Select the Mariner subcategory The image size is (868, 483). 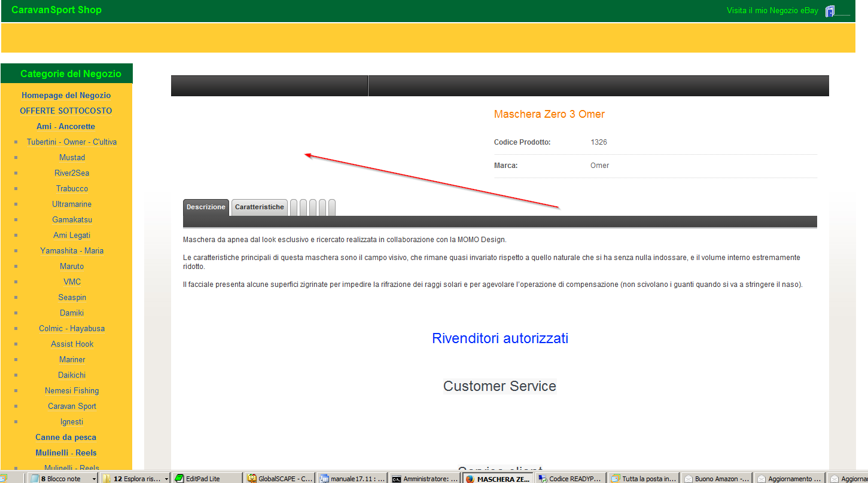click(72, 359)
